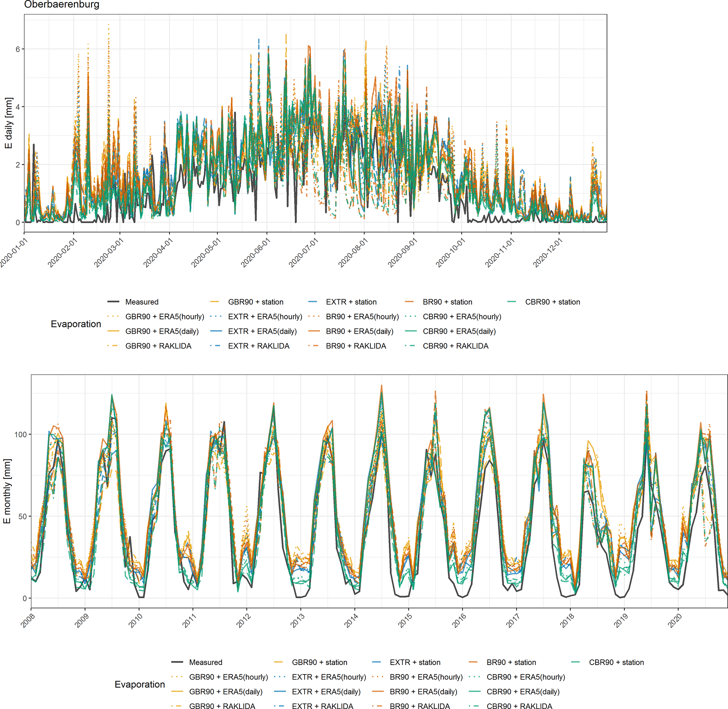Select CBR90 + ERA5(hourly) in the lower legend
Viewport: 728px width, 709px height.
pyautogui.click(x=526, y=677)
